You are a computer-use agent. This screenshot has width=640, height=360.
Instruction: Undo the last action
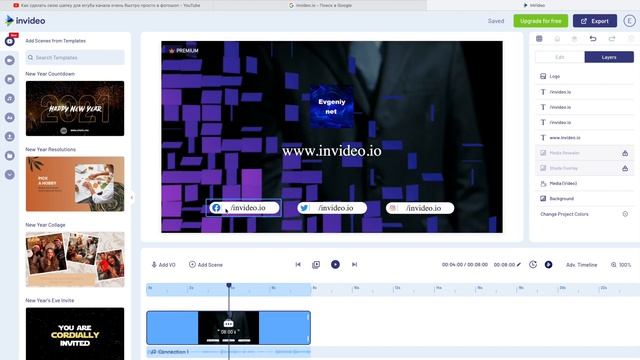pos(593,38)
